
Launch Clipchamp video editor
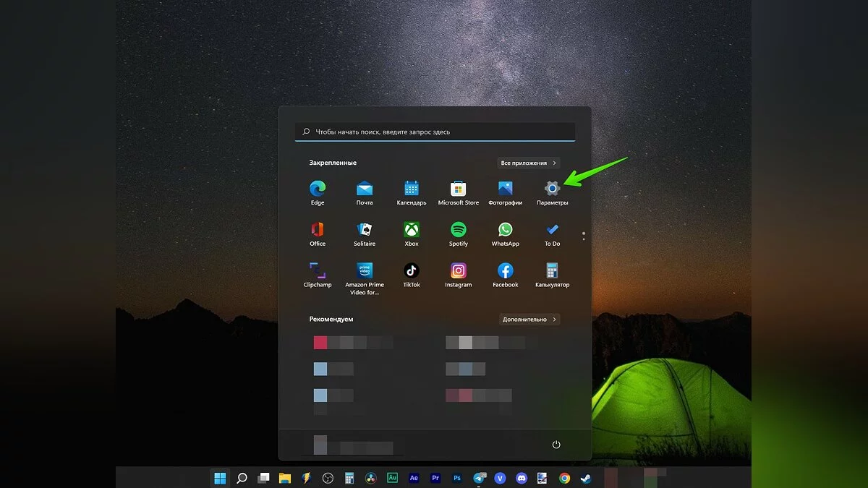click(317, 271)
